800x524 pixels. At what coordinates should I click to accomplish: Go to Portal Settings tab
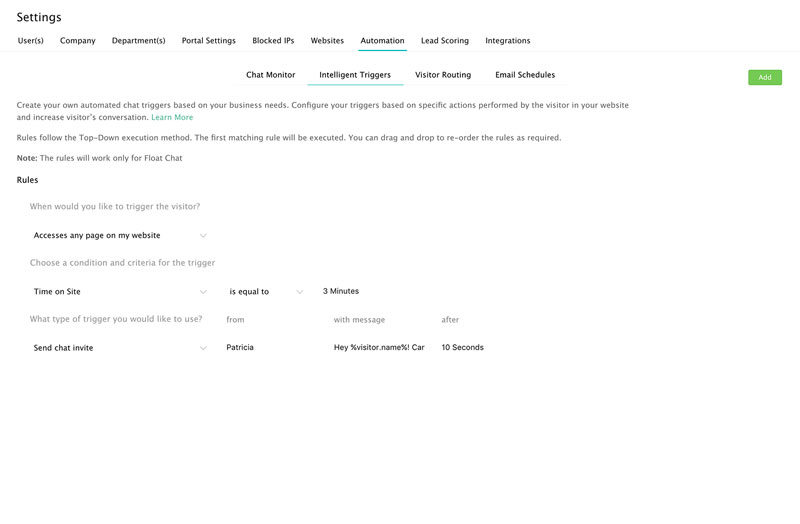[x=209, y=41]
